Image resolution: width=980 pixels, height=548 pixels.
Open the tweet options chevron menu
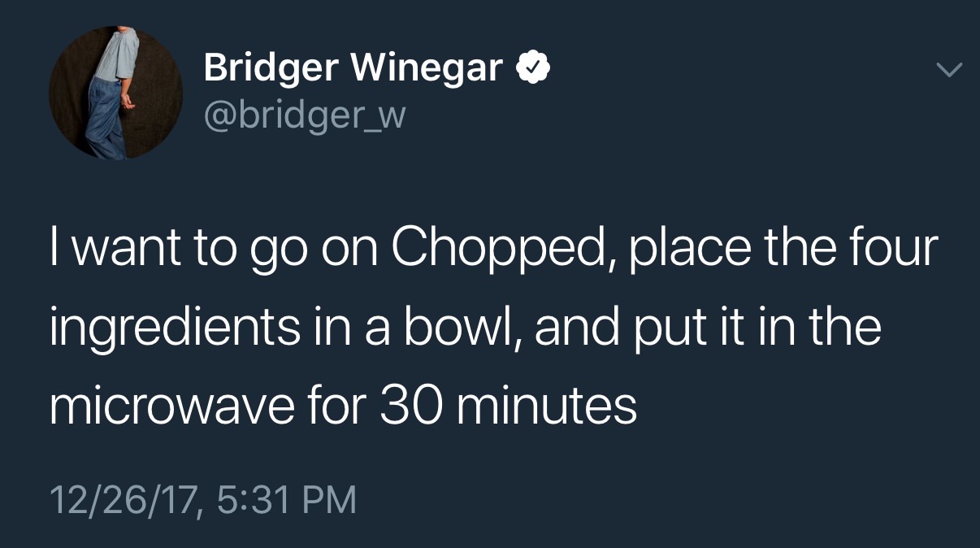pos(947,71)
